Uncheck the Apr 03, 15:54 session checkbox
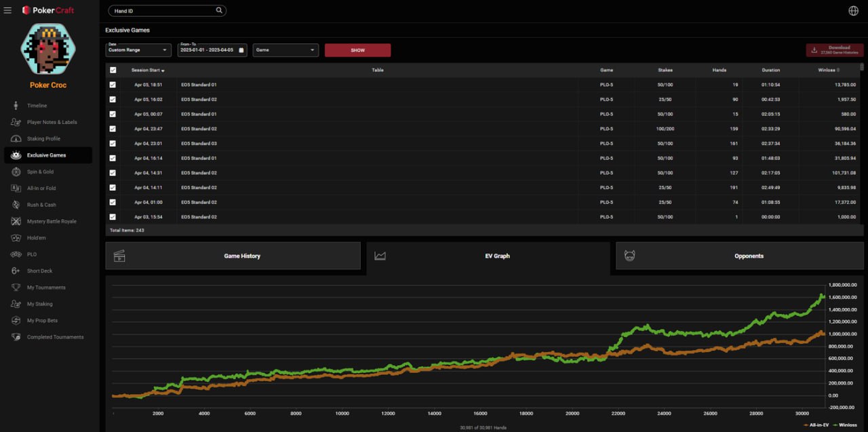 tap(113, 217)
